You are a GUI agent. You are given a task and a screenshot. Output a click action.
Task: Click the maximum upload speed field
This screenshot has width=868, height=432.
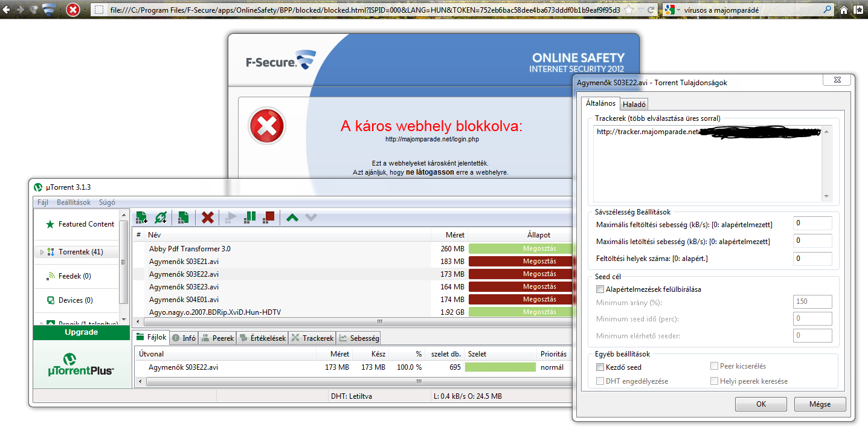[812, 224]
